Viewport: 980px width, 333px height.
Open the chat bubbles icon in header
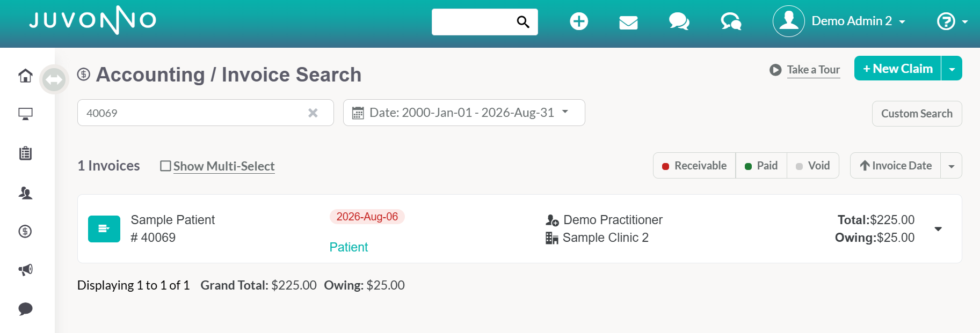tap(679, 21)
